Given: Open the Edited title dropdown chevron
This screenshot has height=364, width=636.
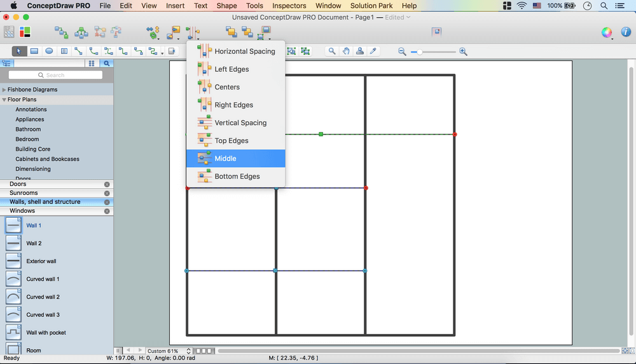Looking at the screenshot, I should click(408, 17).
